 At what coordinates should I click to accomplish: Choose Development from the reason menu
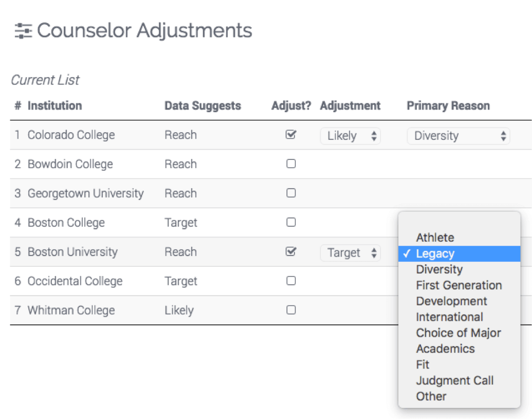pos(460,301)
